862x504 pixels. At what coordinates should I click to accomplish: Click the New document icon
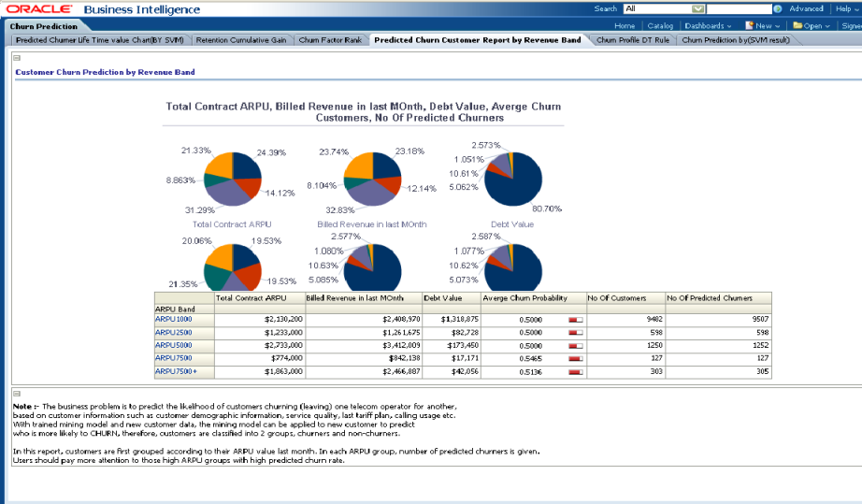[x=749, y=25]
